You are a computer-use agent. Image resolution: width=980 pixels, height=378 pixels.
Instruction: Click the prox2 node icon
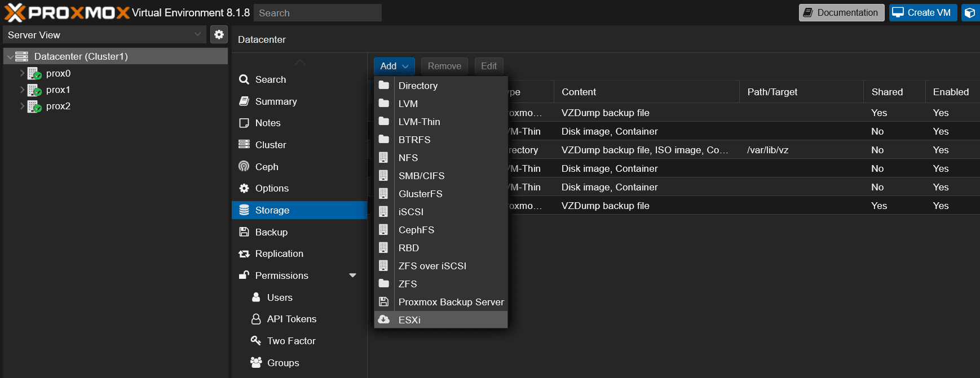(34, 106)
